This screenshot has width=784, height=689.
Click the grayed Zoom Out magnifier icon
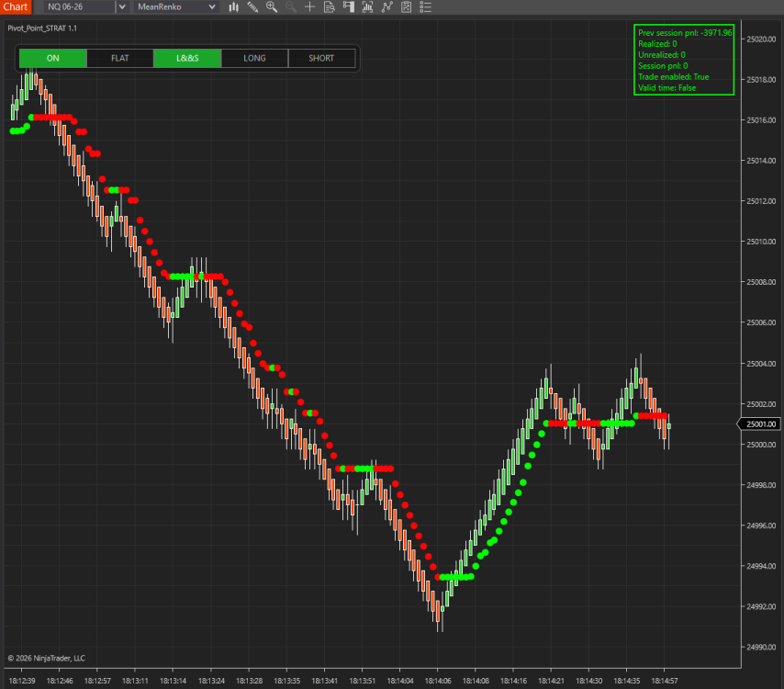point(291,7)
